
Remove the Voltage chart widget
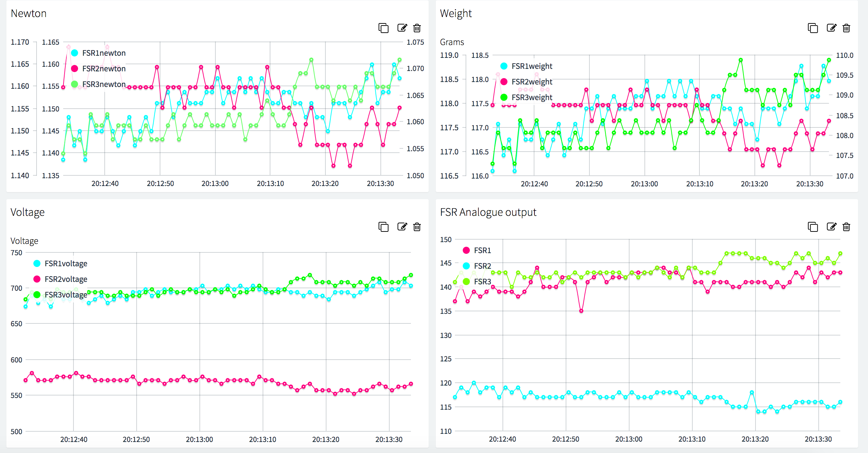[x=417, y=227]
